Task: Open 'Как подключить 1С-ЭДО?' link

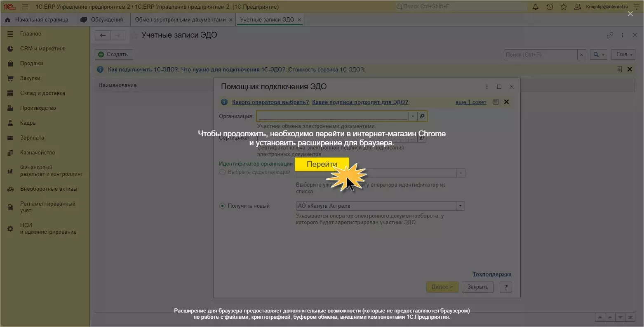Action: click(x=143, y=70)
